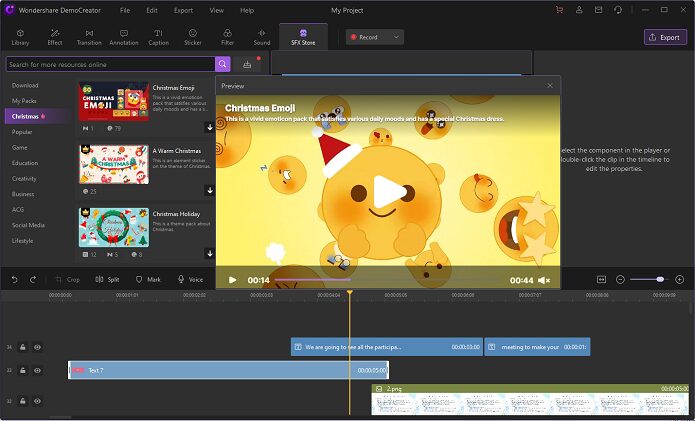The height and width of the screenshot is (421, 695).
Task: Open the A Warm Christmas pack thumbnail
Action: [x=114, y=164]
